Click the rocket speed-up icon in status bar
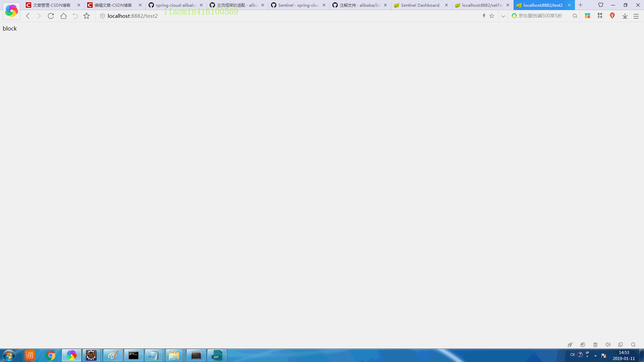The image size is (644, 362). (570, 345)
